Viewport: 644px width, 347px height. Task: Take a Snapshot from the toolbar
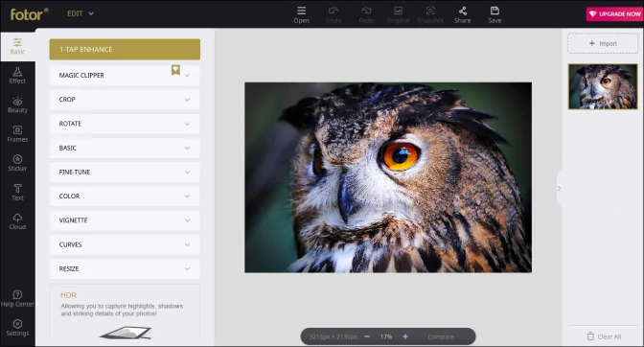[430, 14]
